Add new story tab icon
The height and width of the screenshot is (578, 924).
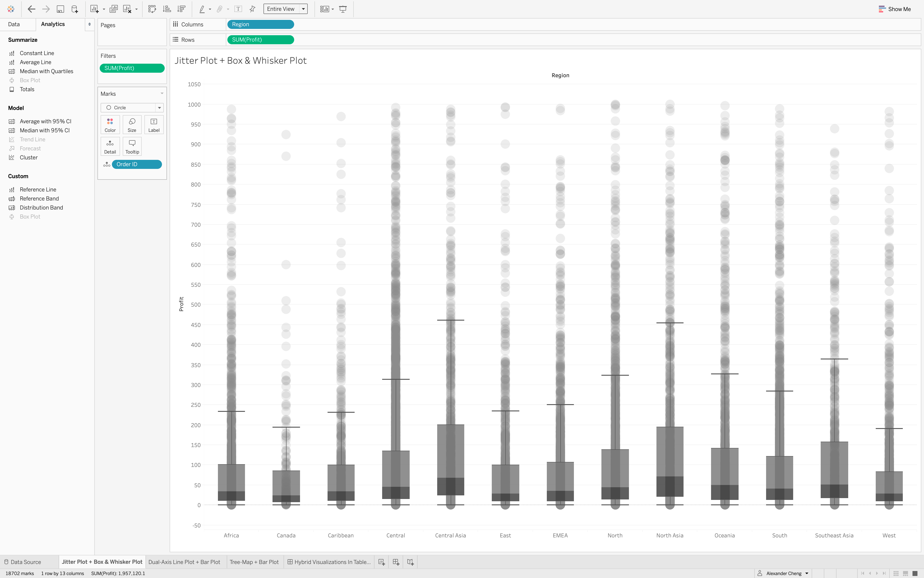(411, 562)
